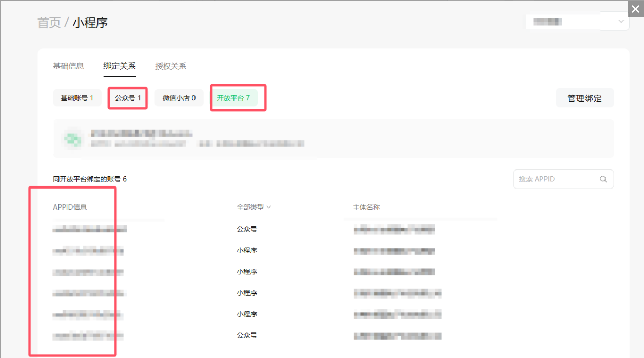Viewport: 644px width, 358px height.
Task: Switch to the 基础信息 tab
Action: tap(68, 66)
